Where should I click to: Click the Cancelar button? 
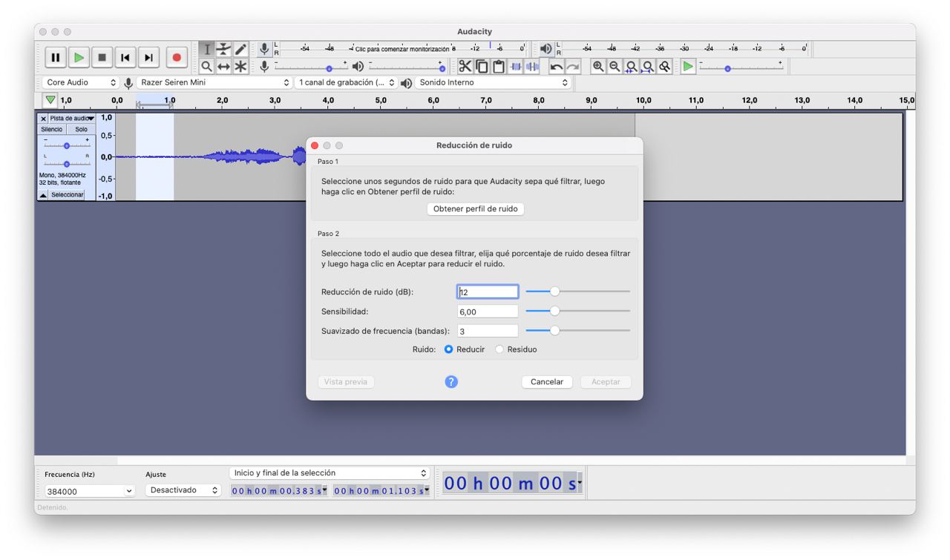(x=547, y=382)
